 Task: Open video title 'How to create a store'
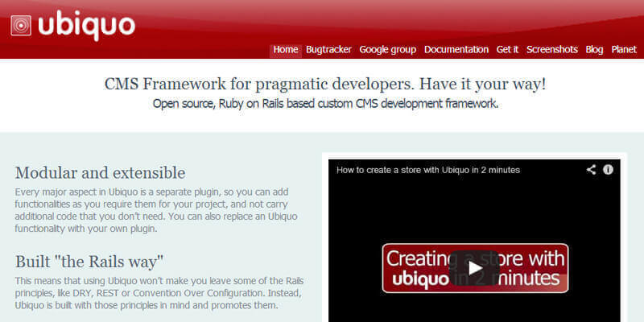[428, 170]
